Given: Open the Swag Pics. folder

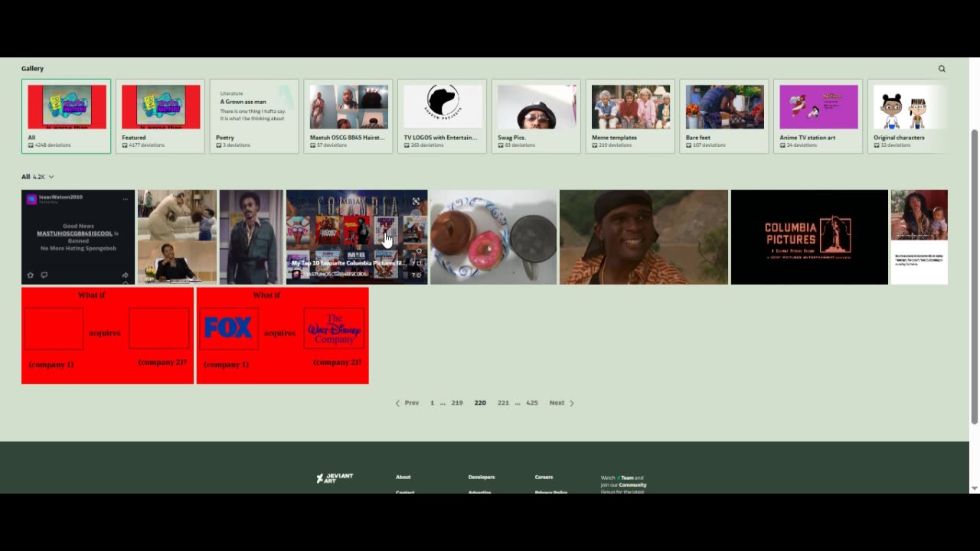Looking at the screenshot, I should click(x=537, y=116).
